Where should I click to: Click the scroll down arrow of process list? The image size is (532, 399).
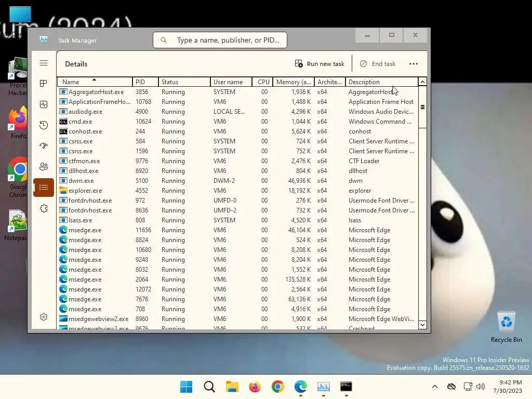tap(422, 325)
